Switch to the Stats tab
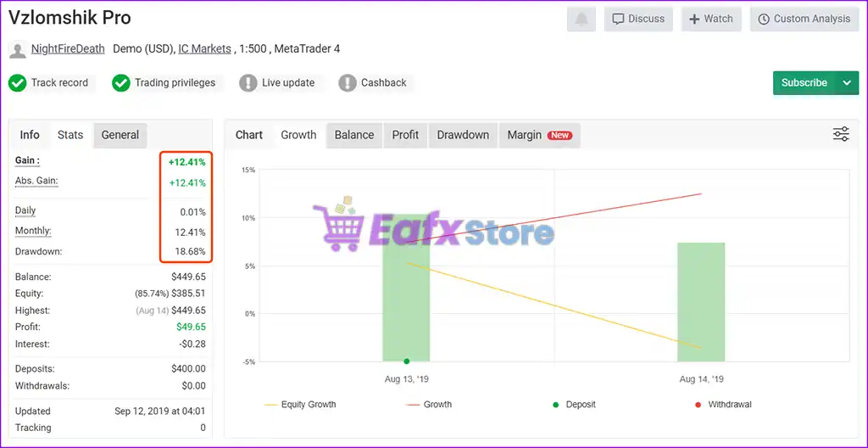868x448 pixels. [70, 135]
